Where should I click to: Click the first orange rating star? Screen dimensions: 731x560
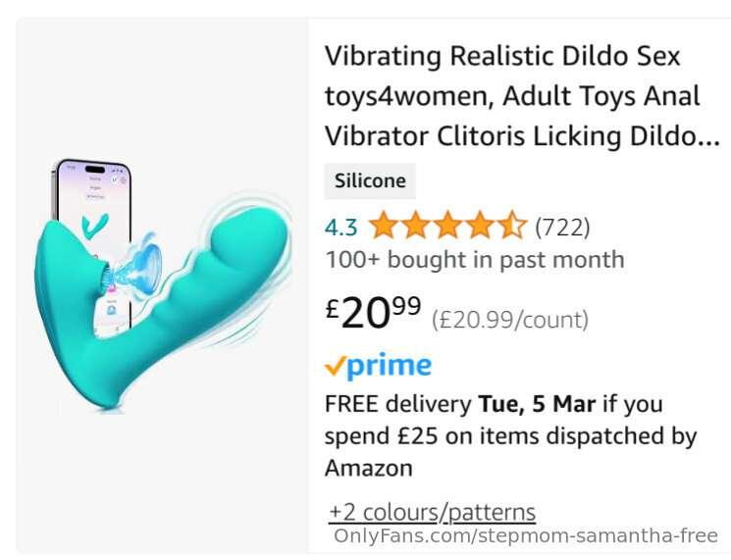(384, 225)
